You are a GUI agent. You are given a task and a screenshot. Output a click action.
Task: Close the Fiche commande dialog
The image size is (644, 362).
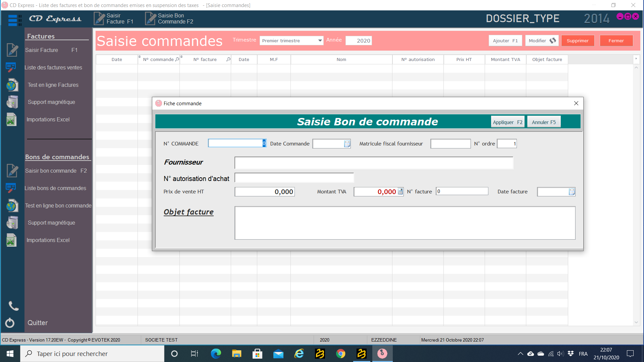coord(576,103)
